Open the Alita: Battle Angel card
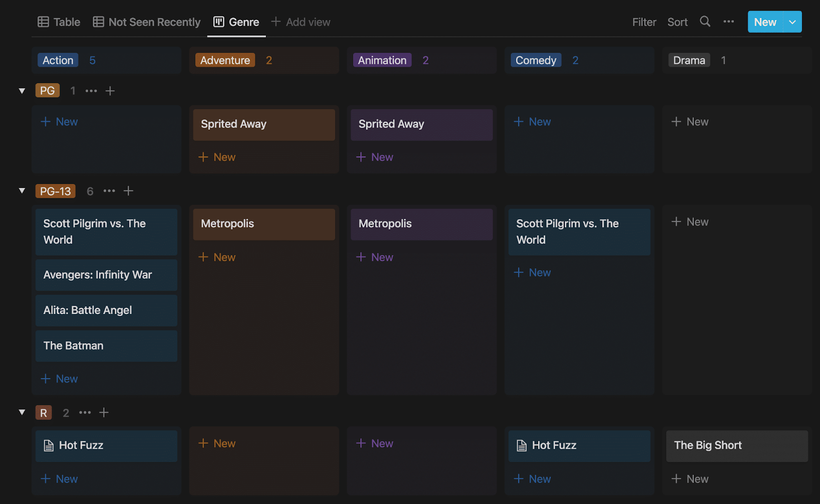 pyautogui.click(x=107, y=310)
